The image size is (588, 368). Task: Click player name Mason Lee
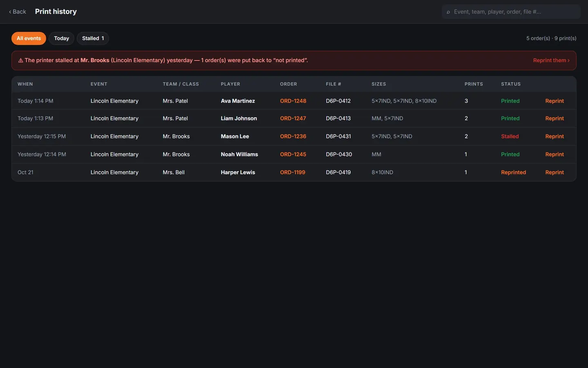(x=235, y=137)
